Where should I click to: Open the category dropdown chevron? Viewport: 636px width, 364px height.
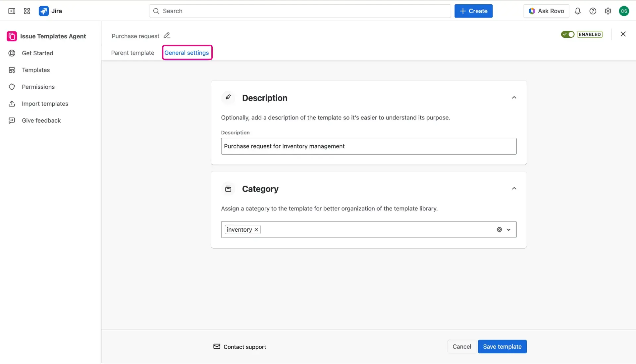(x=509, y=229)
